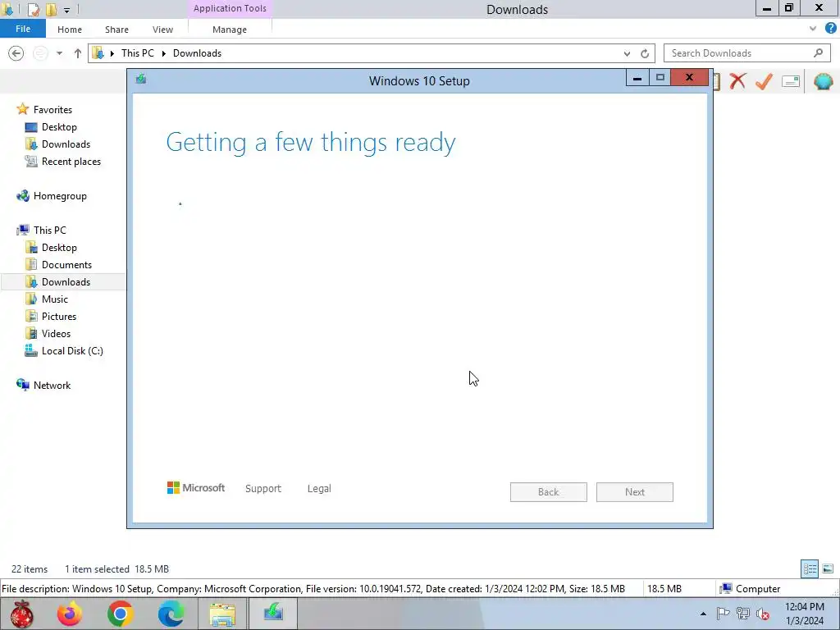Open the Explorer help question mark icon
Screen dimensions: 840x630
click(x=830, y=29)
